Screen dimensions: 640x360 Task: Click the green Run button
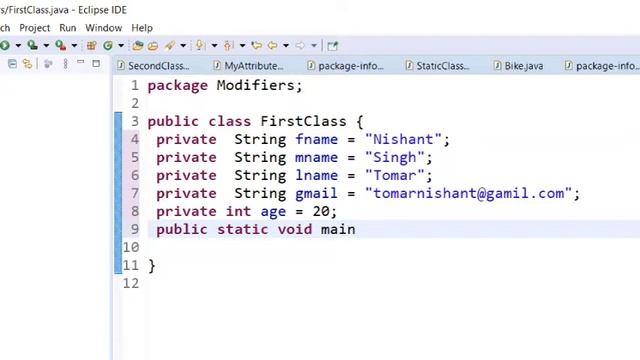coord(4,45)
